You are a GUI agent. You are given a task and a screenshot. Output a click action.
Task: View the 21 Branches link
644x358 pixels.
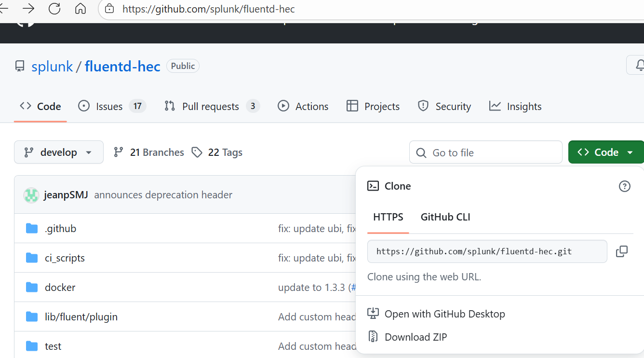[x=148, y=152]
